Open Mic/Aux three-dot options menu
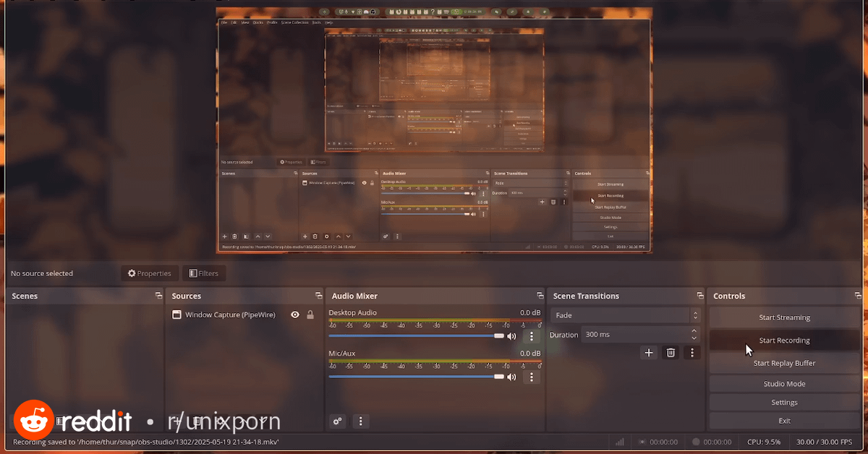Viewport: 868px width, 454px height. tap(532, 377)
